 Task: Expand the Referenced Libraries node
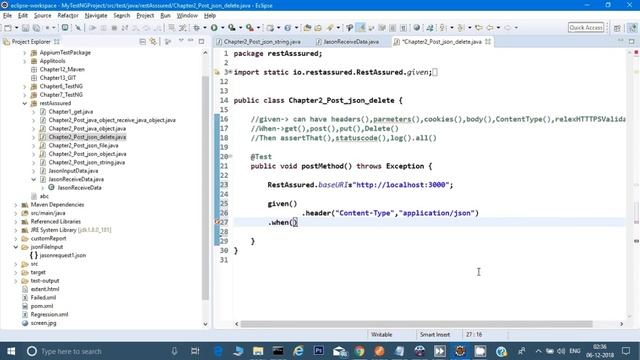pos(16,222)
